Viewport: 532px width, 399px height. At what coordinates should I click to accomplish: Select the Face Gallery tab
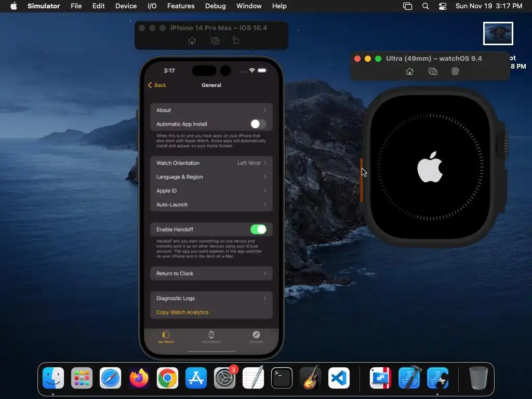[211, 337]
